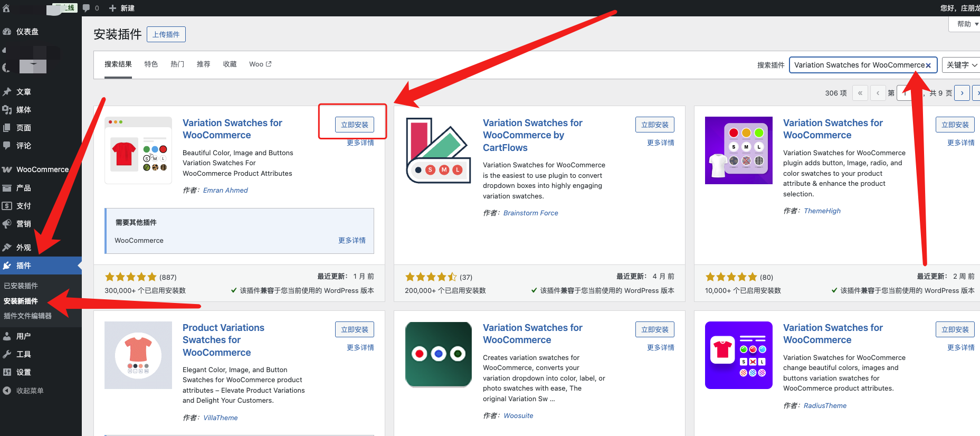The height and width of the screenshot is (436, 980).
Task: Open the Media (媒体) icon in sidebar
Action: click(7, 110)
